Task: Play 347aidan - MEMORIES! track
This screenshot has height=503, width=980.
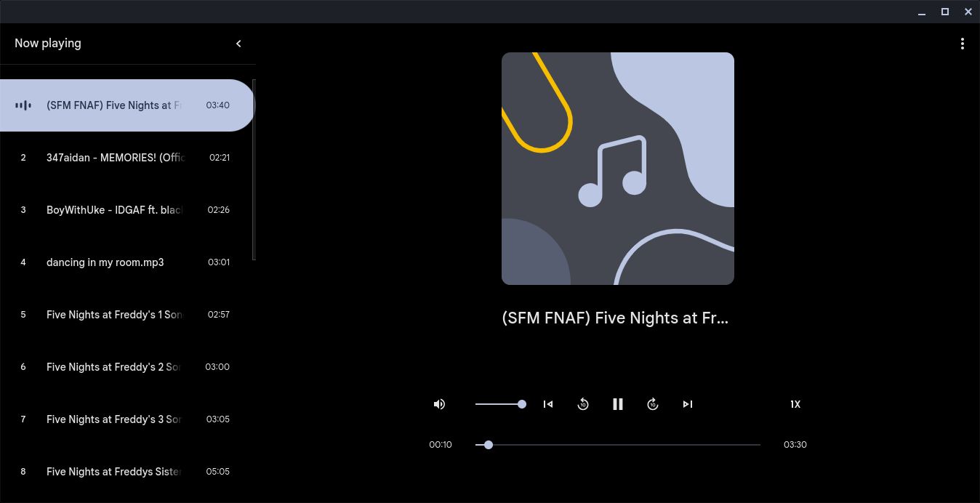Action: pyautogui.click(x=127, y=158)
